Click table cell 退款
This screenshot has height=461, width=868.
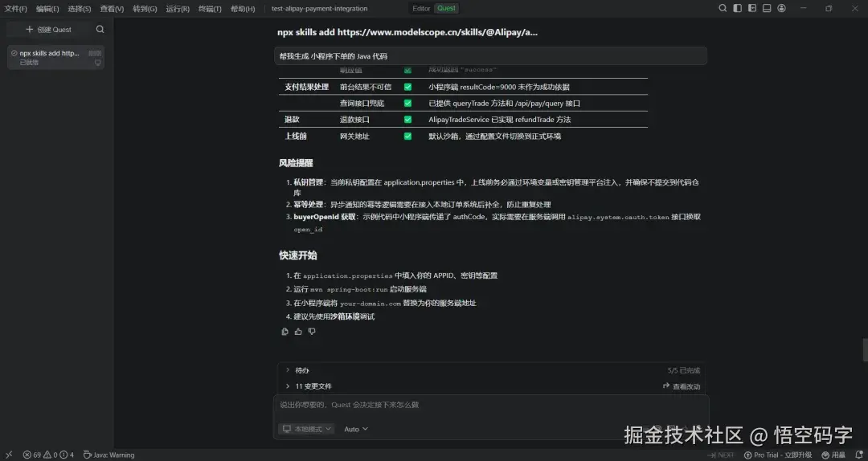tap(292, 120)
